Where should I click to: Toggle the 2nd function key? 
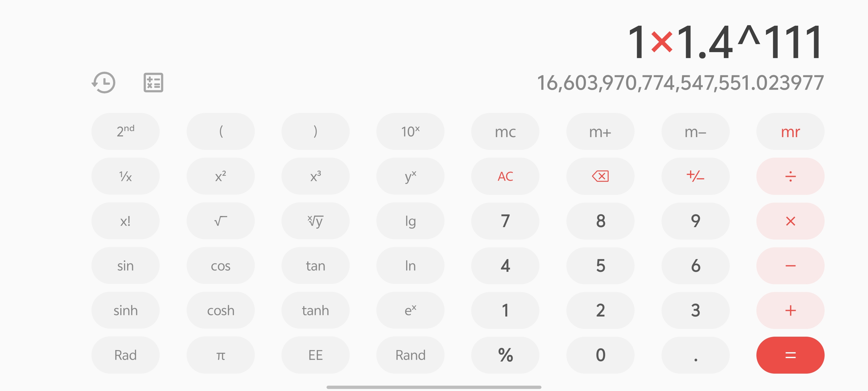125,131
